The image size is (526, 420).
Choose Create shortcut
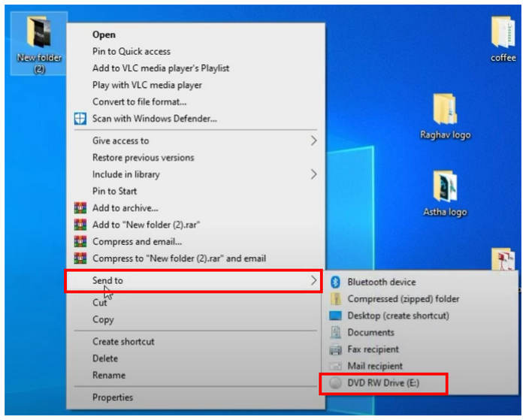(x=195, y=342)
